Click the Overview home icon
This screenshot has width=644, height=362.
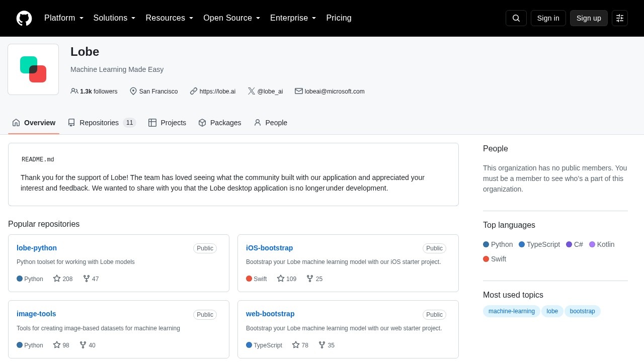tap(16, 123)
